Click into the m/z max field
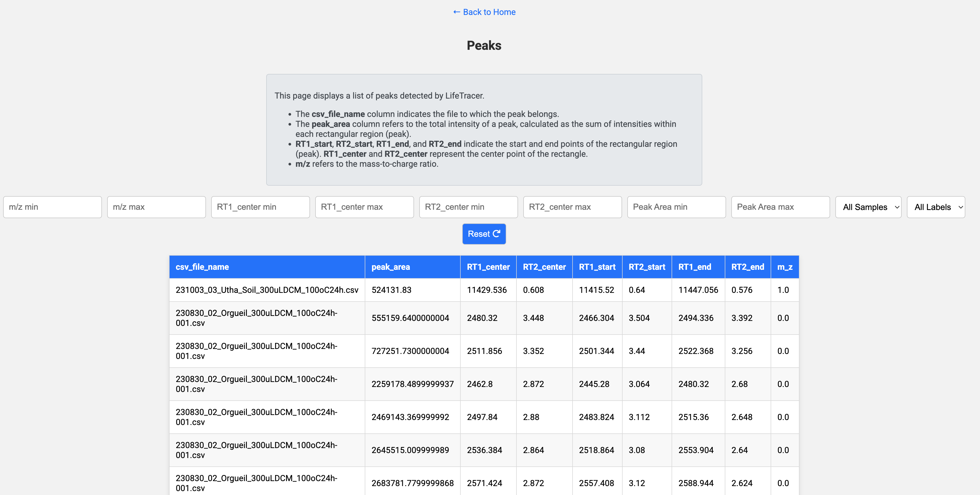The height and width of the screenshot is (495, 980). (x=156, y=207)
